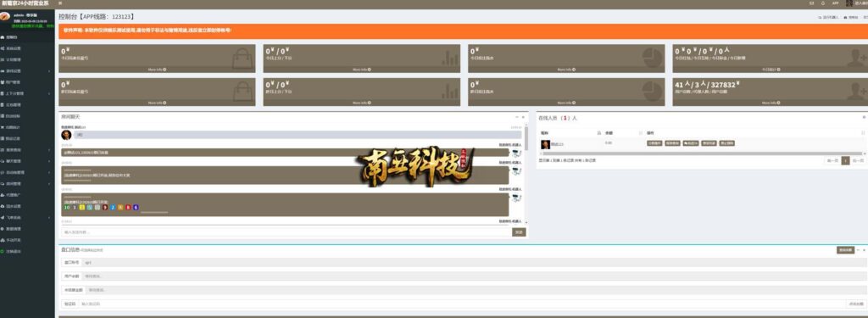868x318 pixels.
Task: Click the chat message input field
Action: (286, 232)
